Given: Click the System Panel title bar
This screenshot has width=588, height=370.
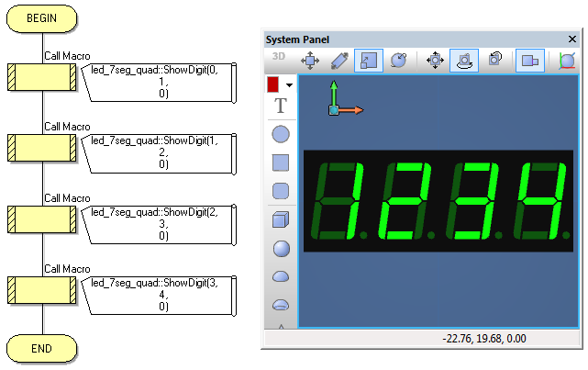Looking at the screenshot, I should (x=422, y=39).
